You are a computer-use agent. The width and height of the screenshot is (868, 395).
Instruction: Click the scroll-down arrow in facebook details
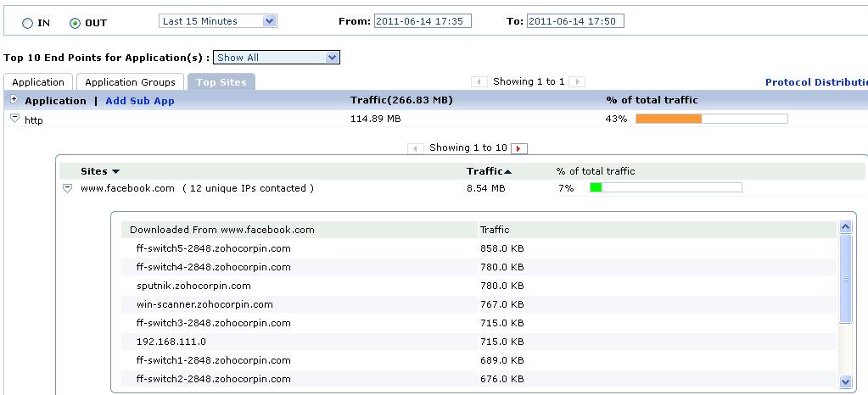pyautogui.click(x=845, y=381)
